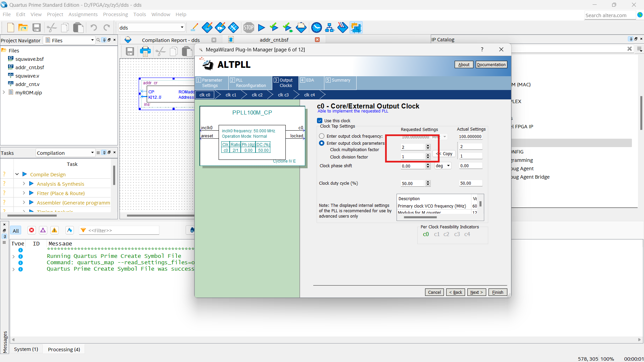Select Enter output clock frequency radio
The height and width of the screenshot is (362, 644).
[322, 136]
